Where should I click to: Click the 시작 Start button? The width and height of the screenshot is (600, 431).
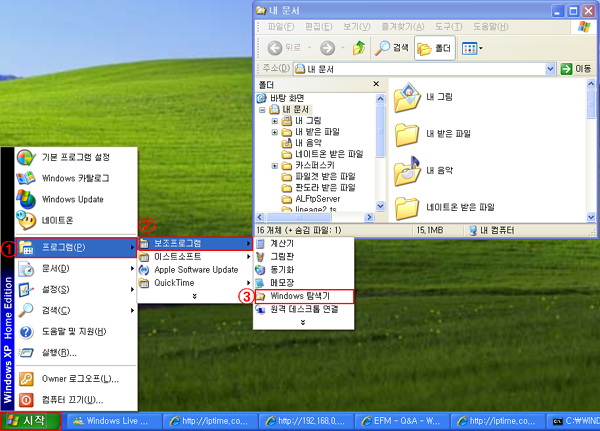point(31,421)
